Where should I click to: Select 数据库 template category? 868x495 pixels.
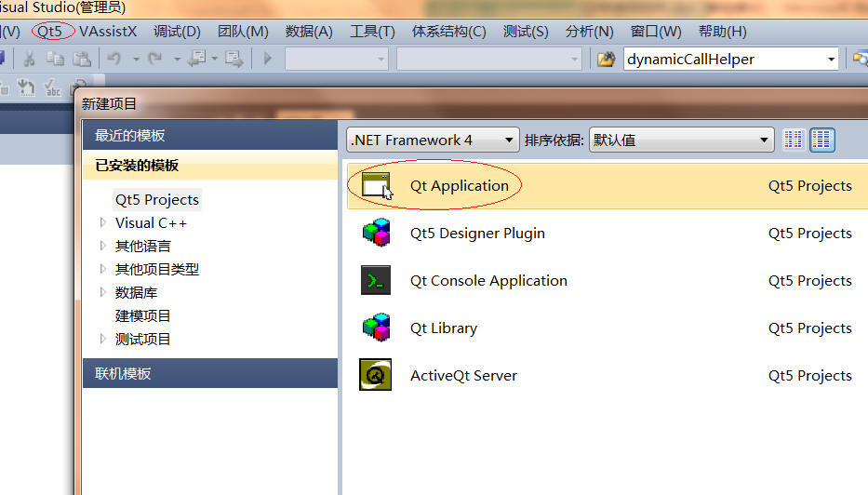tap(136, 292)
